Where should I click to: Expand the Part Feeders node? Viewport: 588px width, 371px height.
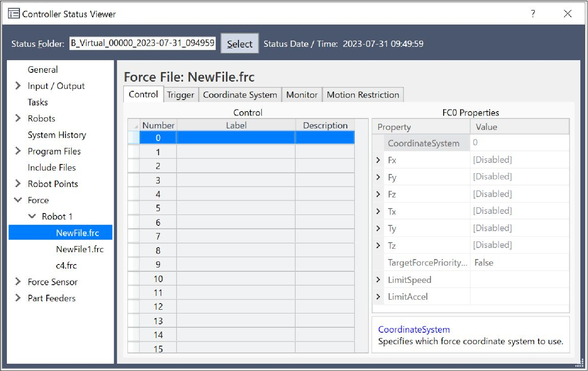click(x=18, y=298)
